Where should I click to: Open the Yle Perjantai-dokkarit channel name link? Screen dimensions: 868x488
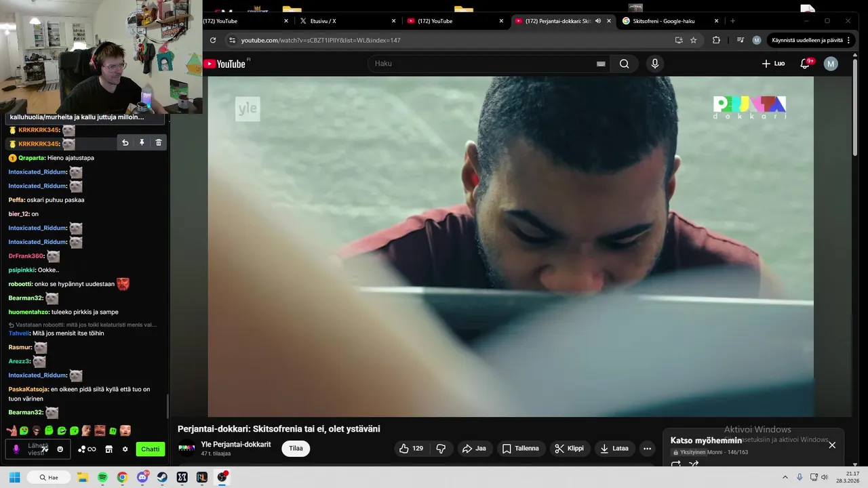click(236, 445)
